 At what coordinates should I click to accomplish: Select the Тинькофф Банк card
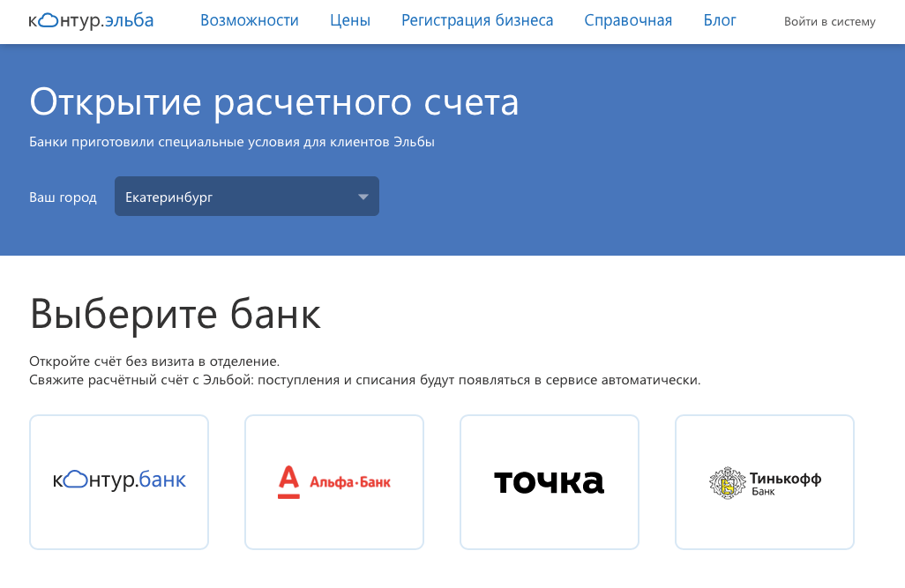tap(765, 482)
